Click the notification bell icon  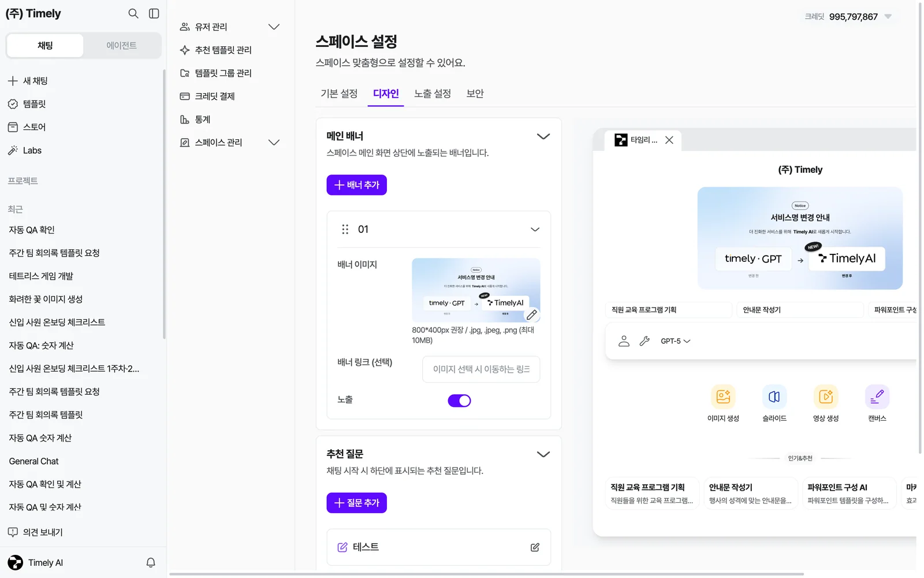click(151, 562)
